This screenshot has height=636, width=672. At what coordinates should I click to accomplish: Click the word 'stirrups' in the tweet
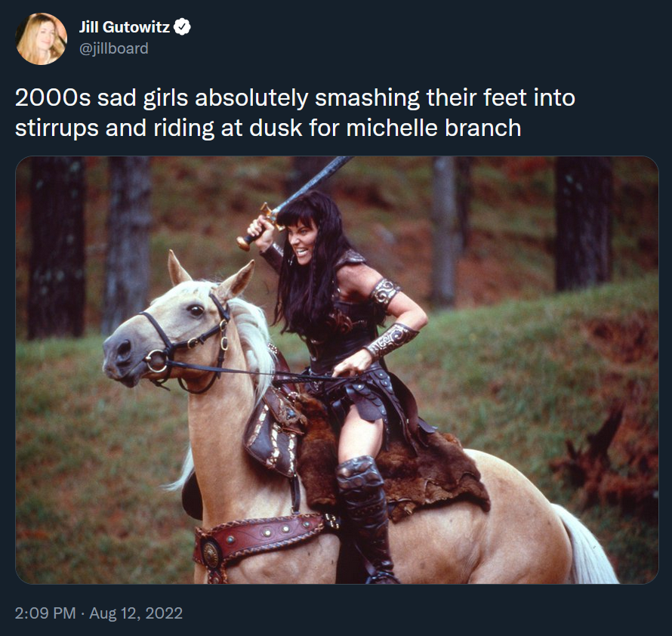coord(57,128)
